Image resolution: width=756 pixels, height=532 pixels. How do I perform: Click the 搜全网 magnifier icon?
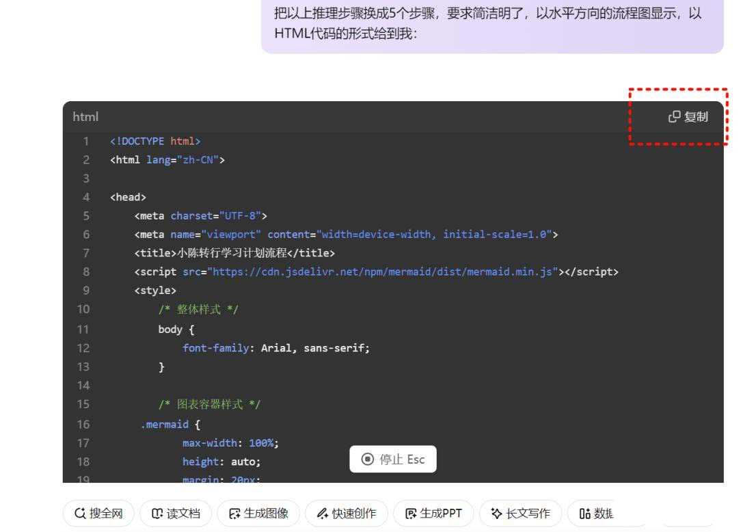coord(80,514)
